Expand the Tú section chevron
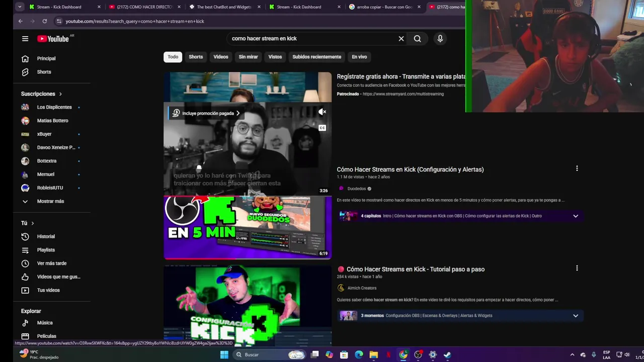The height and width of the screenshot is (362, 644). (x=33, y=223)
